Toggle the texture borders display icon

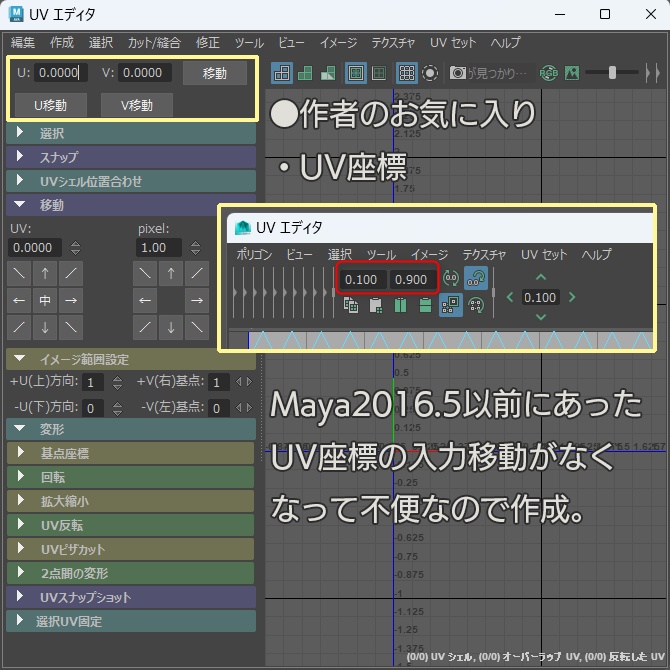click(x=356, y=73)
